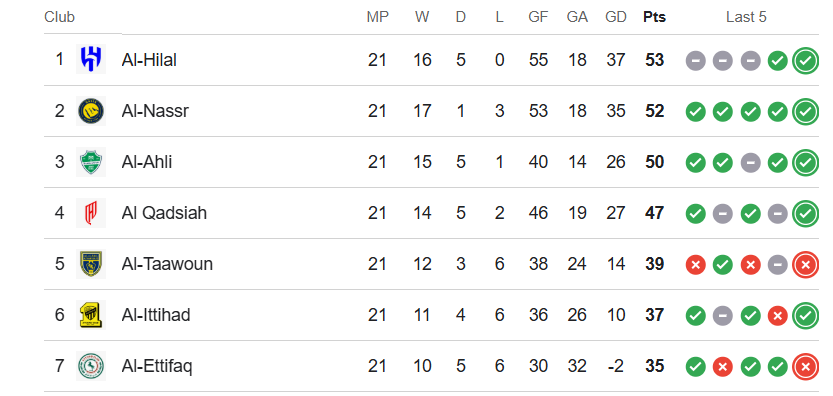This screenshot has height=396, width=833.
Task: Click the Last 5 column header
Action: click(x=746, y=17)
